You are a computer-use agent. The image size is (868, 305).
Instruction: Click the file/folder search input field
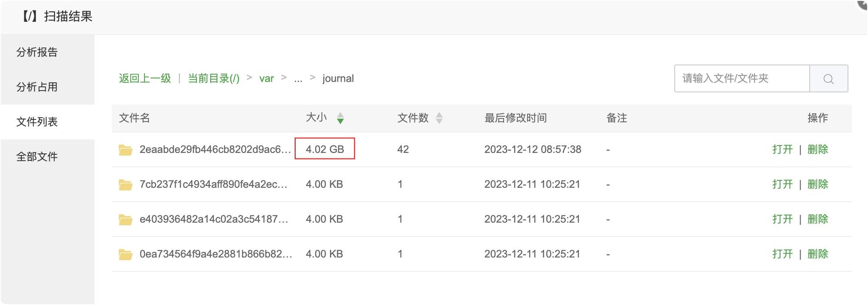coord(742,78)
